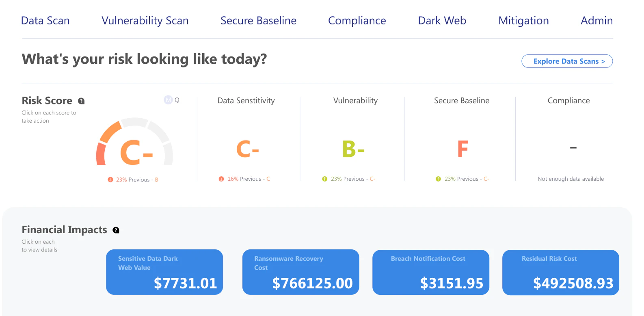Go to the Vulnerability Scan tab
The height and width of the screenshot is (316, 644).
(145, 21)
